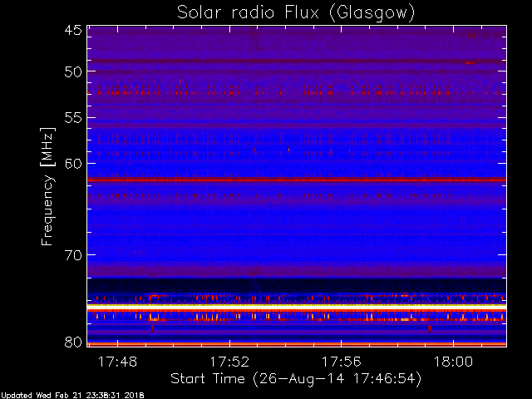Image resolution: width=532 pixels, height=399 pixels.
Task: Click the 50 frequency tick label
Action: 73,72
